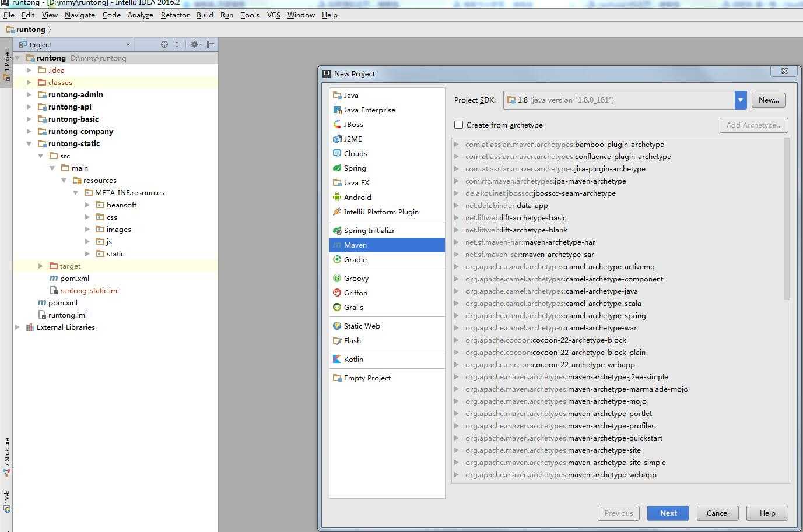803x532 pixels.
Task: Open the VCS menu
Action: (x=273, y=15)
